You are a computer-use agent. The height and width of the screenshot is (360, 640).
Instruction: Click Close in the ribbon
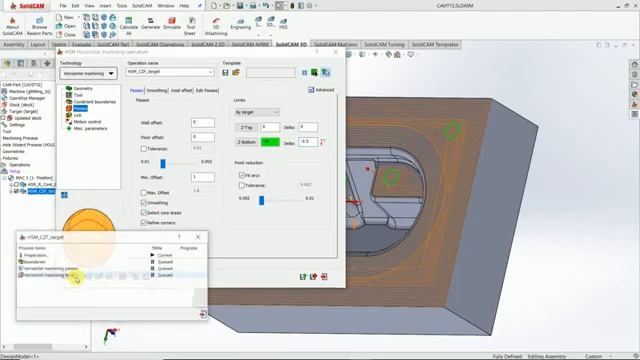click(x=66, y=35)
